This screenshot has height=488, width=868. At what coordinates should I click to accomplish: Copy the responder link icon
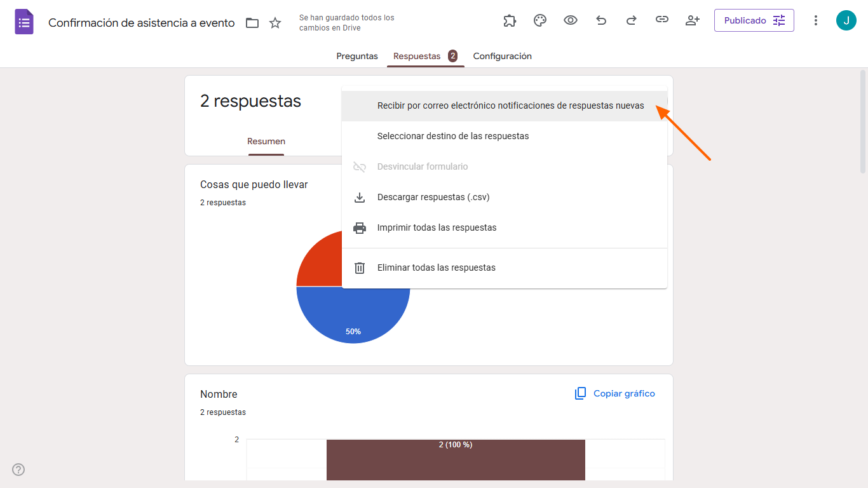pos(662,20)
